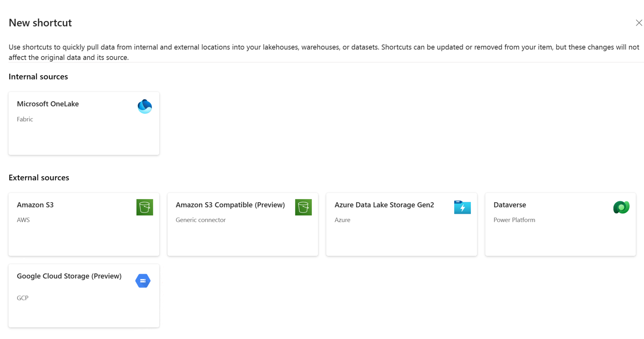Pick Google Cloud Storage (Preview) title
Viewport: 644px width, 339px height.
pos(69,276)
